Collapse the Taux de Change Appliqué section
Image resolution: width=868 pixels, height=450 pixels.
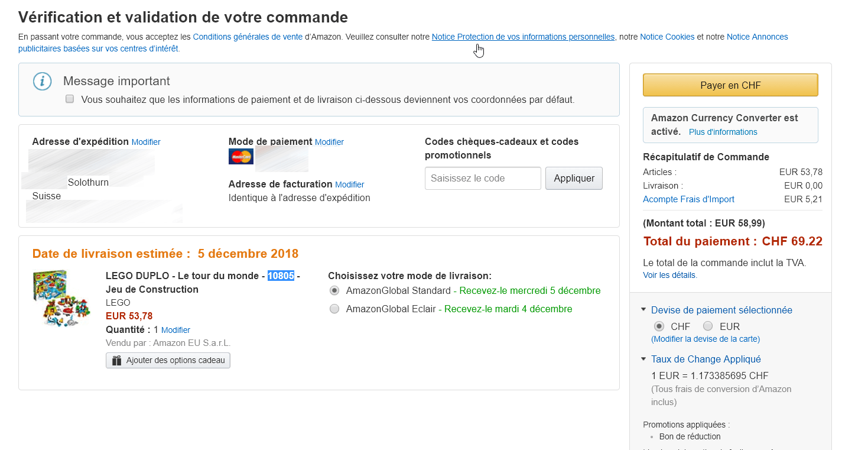pos(643,359)
